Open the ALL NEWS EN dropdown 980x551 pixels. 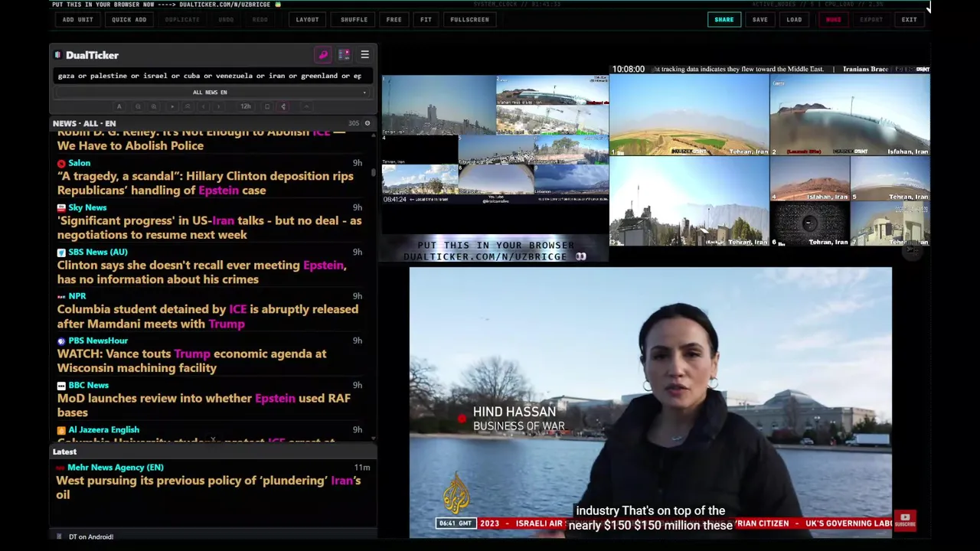pyautogui.click(x=211, y=93)
